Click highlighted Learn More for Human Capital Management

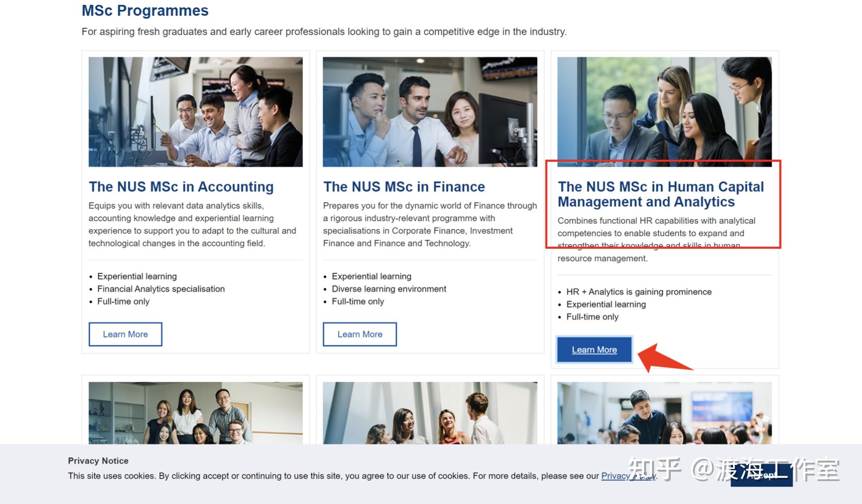tap(594, 349)
